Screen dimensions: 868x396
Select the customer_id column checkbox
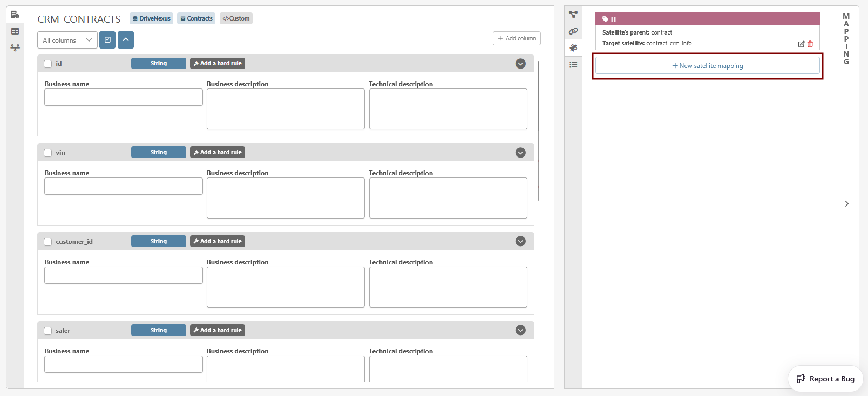[x=48, y=242]
